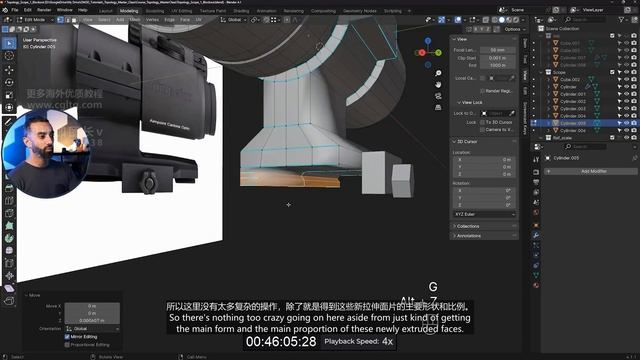
Task: Enable Proportional Editing checkbox
Action: click(67, 345)
